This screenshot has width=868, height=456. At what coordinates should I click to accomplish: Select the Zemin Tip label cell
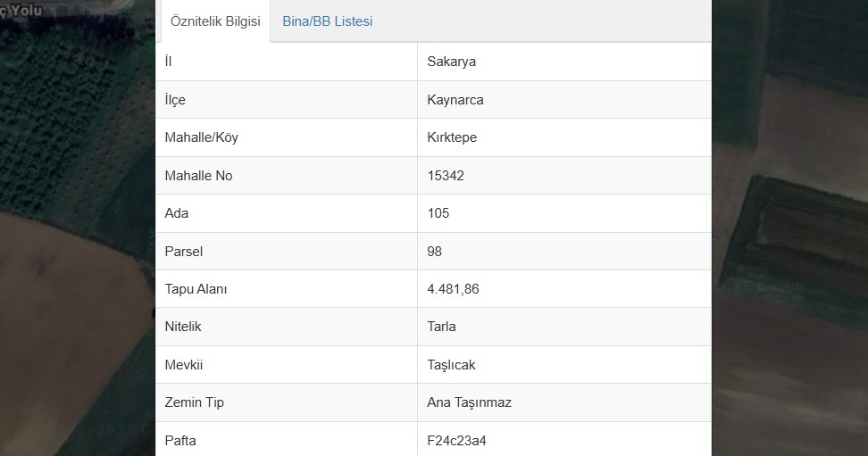286,402
